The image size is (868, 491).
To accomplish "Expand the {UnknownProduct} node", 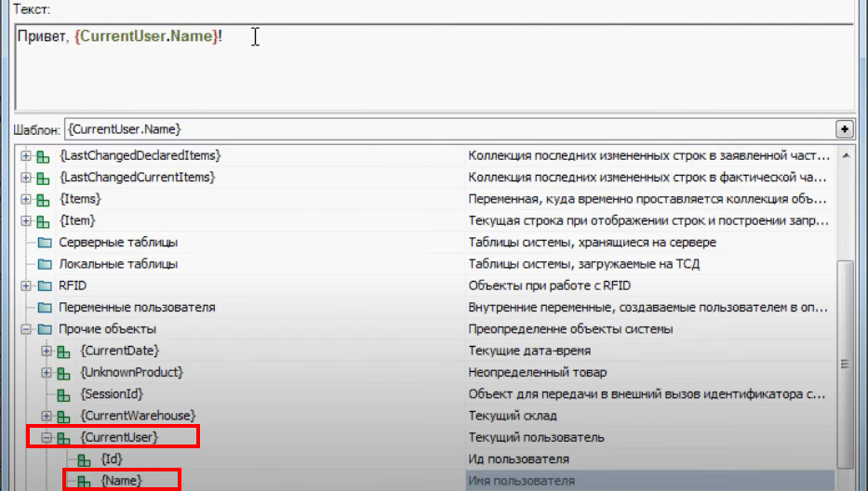I will tap(47, 373).
